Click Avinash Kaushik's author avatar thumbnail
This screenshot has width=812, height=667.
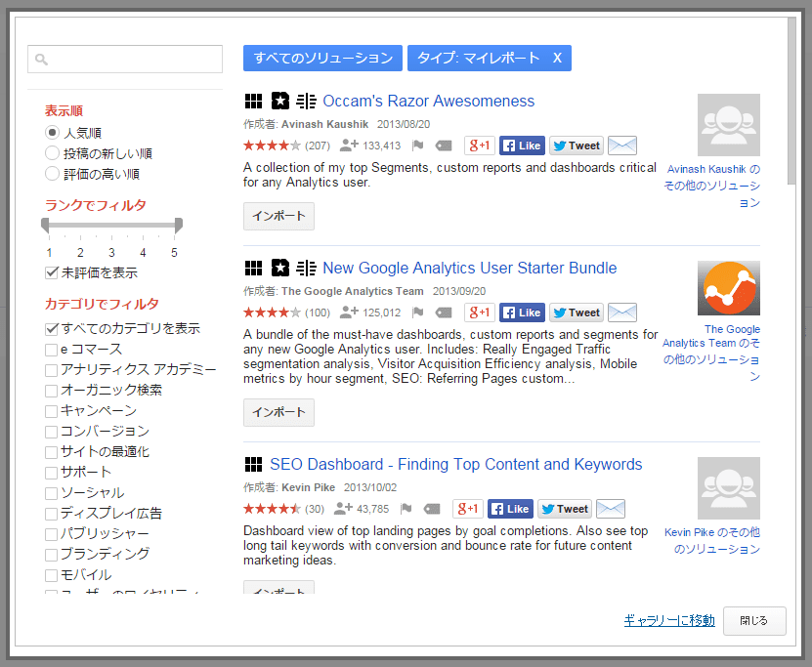tap(729, 125)
